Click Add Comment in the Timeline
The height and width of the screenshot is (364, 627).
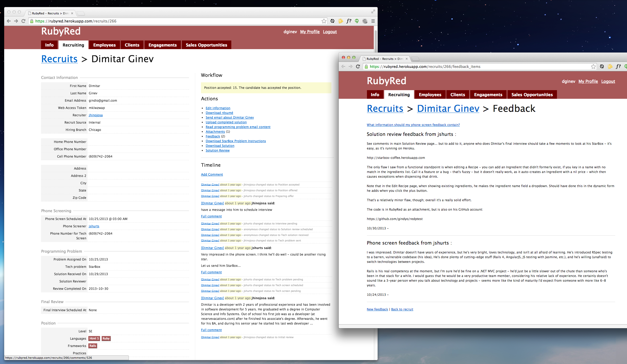(x=212, y=175)
